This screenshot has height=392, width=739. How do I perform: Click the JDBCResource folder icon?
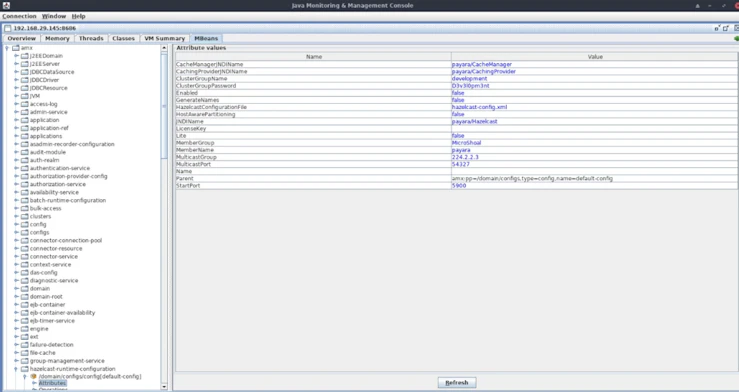tap(25, 88)
